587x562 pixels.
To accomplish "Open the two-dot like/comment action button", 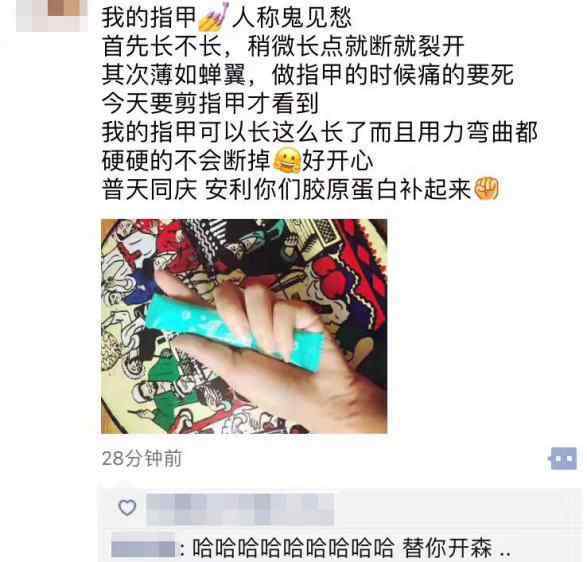I will (x=562, y=458).
